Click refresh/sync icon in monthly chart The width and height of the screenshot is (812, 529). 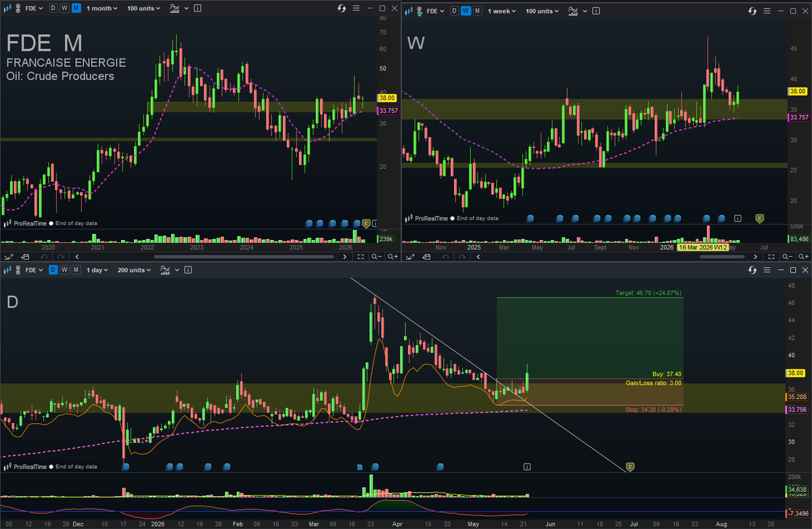(x=343, y=9)
